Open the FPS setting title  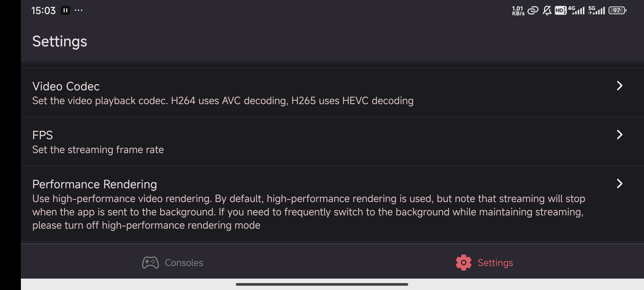click(43, 135)
